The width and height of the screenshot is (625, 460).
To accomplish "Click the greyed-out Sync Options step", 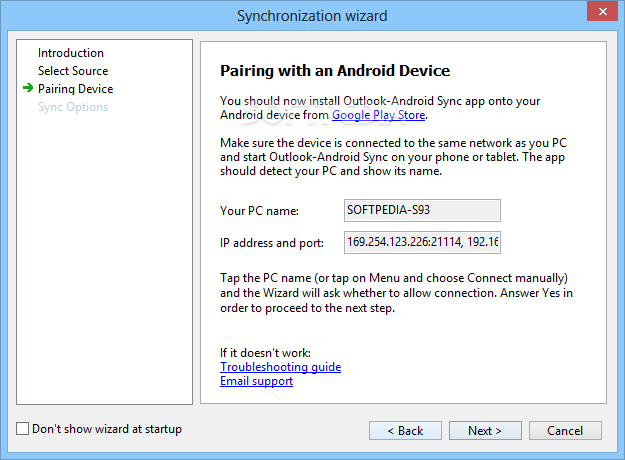I will point(73,107).
